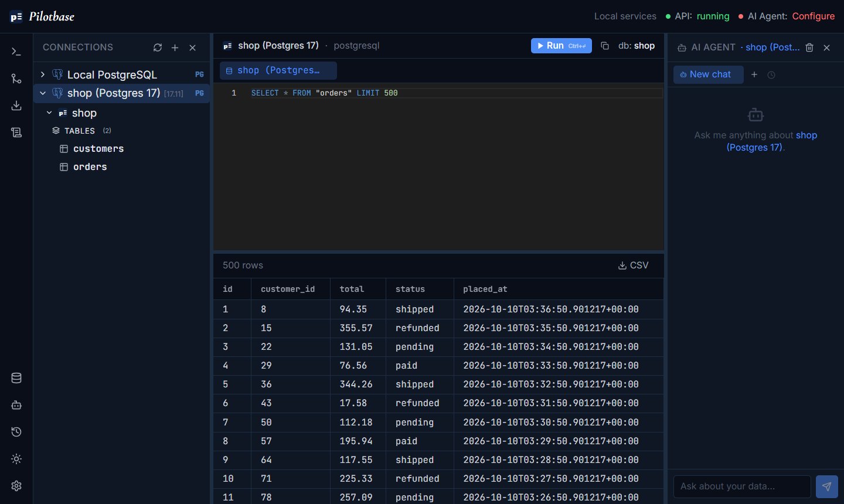Toggle the light/dark theme sun icon

[x=16, y=459]
